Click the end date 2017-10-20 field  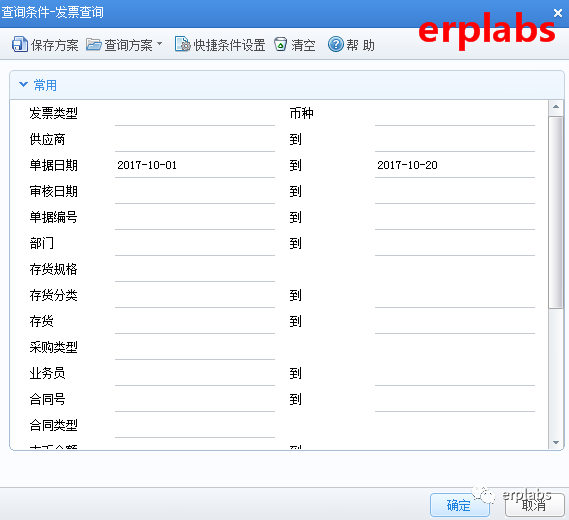(455, 166)
